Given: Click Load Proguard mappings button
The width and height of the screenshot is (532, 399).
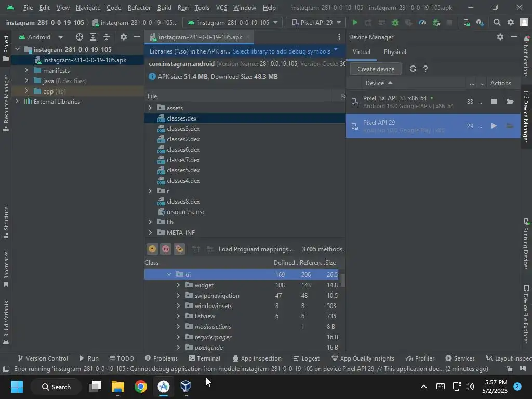Looking at the screenshot, I should click(256, 249).
